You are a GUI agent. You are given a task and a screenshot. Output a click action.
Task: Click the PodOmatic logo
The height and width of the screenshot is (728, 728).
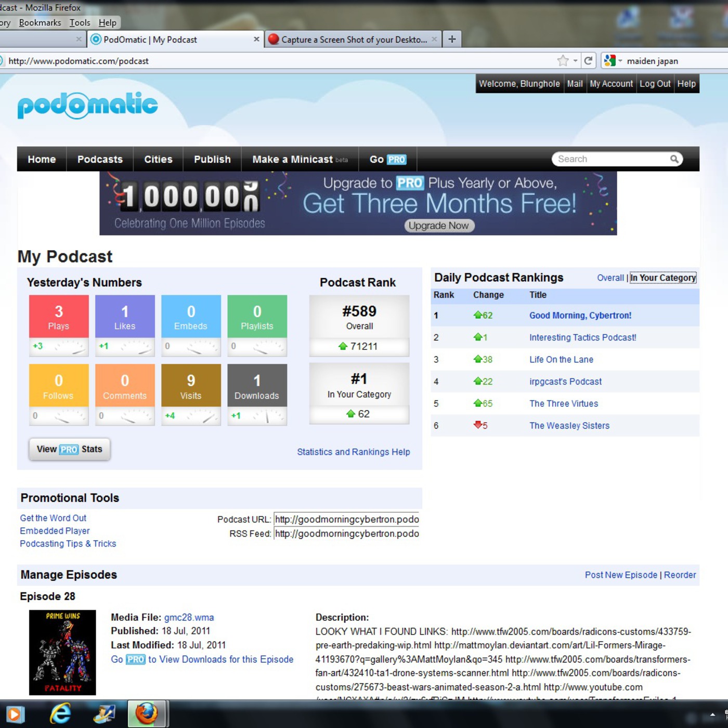[x=87, y=106]
